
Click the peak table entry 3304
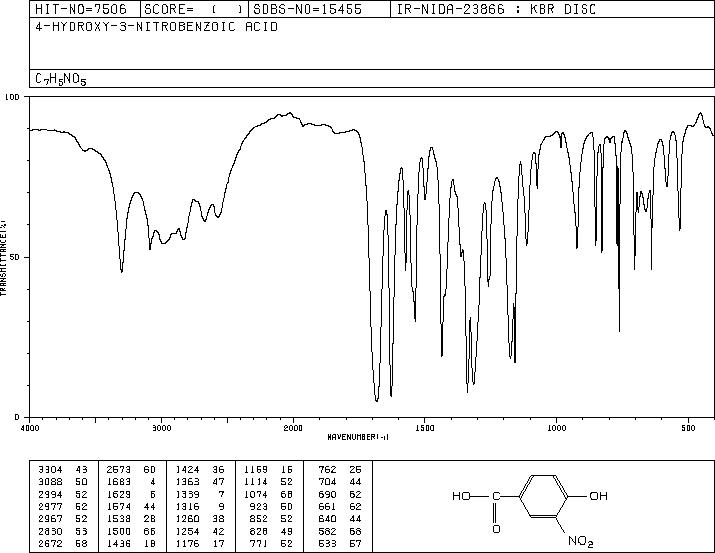pyautogui.click(x=50, y=470)
